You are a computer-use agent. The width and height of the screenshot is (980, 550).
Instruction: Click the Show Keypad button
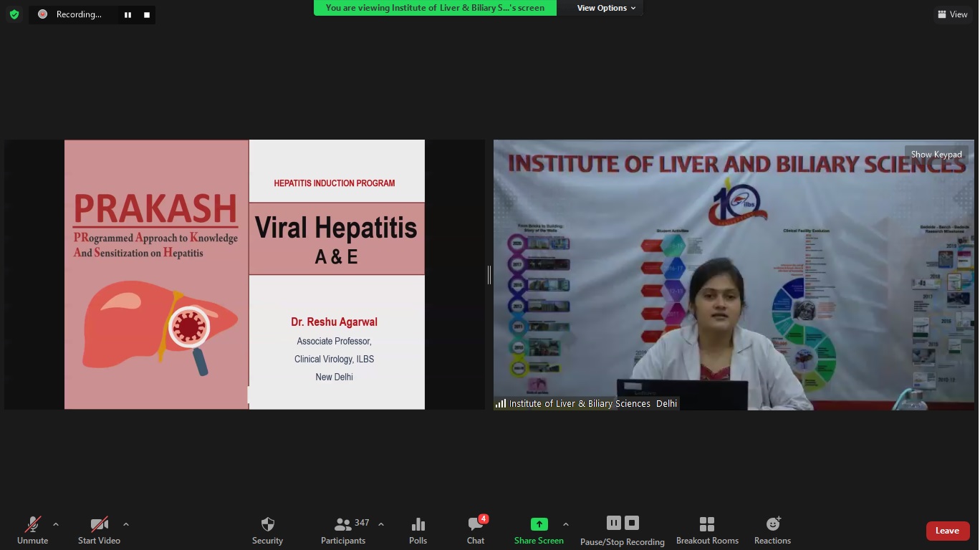coord(936,154)
